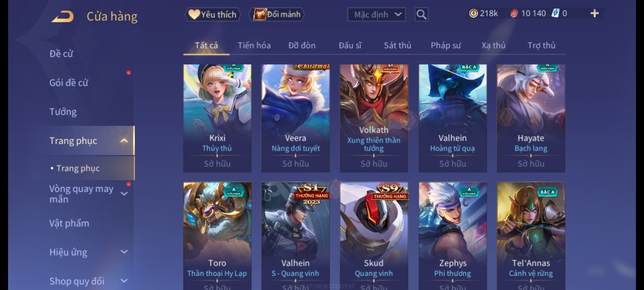Collapse the Trang phục sidebar section
The width and height of the screenshot is (644, 290).
[x=124, y=141]
